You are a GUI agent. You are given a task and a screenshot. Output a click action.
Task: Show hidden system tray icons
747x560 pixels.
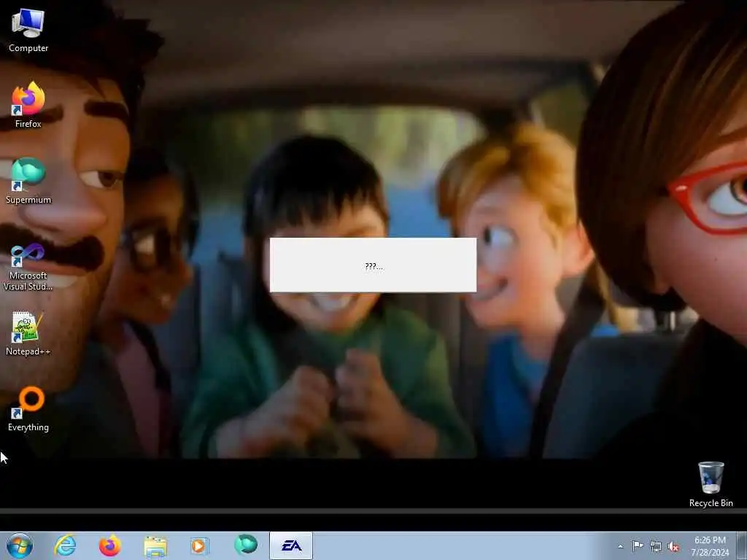(x=620, y=546)
